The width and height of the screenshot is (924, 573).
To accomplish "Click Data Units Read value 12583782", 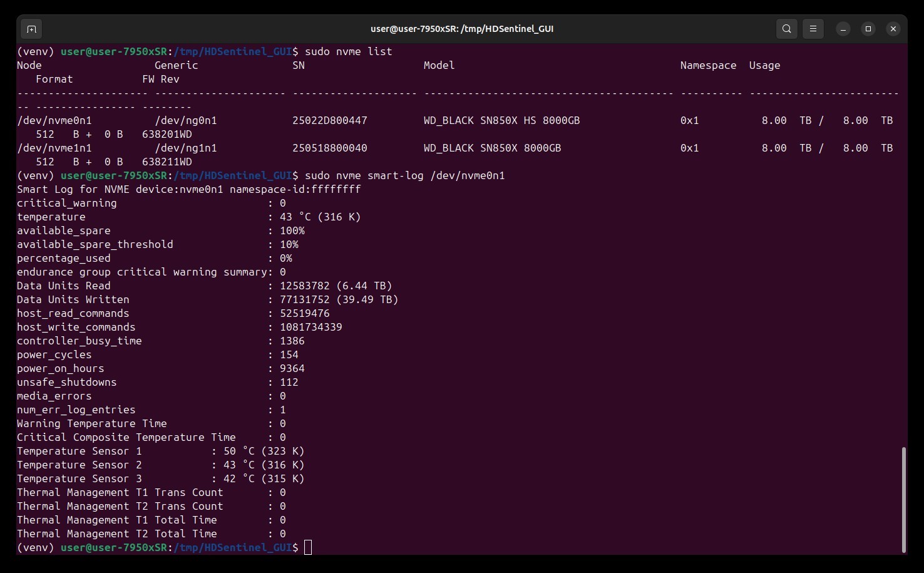I will 305,286.
